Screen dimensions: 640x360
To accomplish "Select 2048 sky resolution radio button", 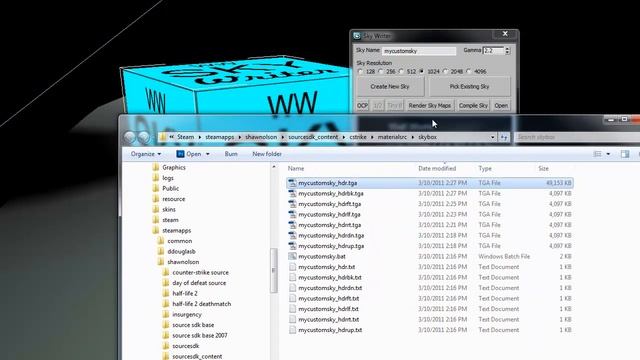I will tap(445, 71).
